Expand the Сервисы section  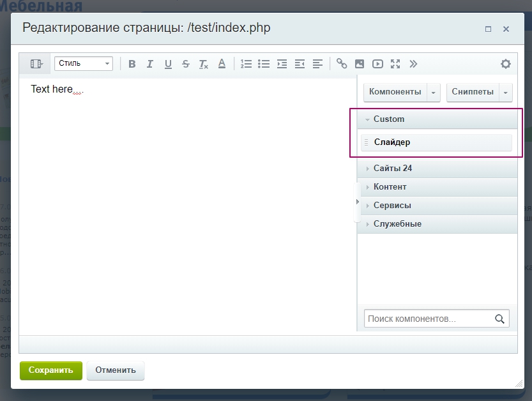click(437, 206)
